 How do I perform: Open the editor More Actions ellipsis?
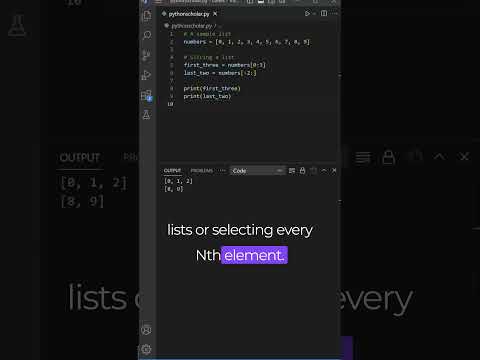pyautogui.click(x=335, y=13)
